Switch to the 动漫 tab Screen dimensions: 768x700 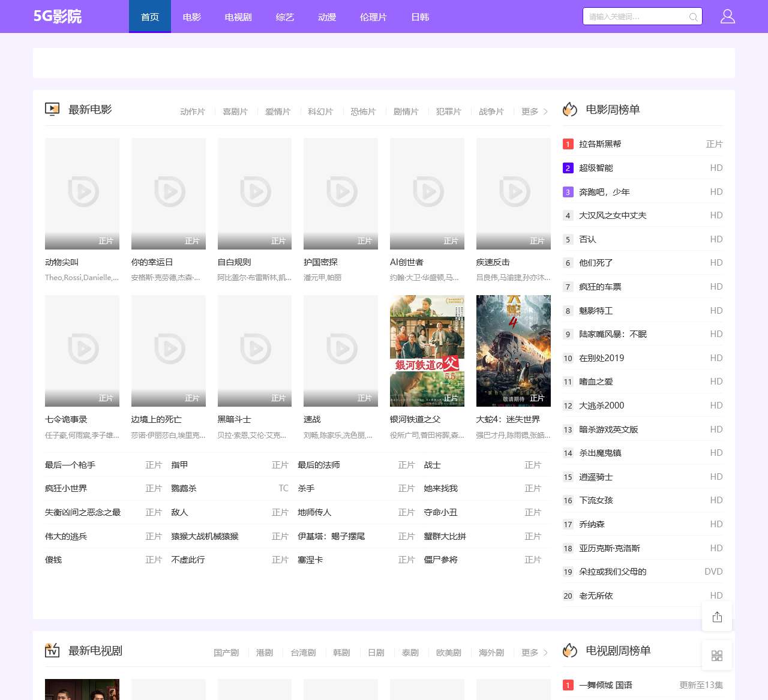tap(327, 16)
